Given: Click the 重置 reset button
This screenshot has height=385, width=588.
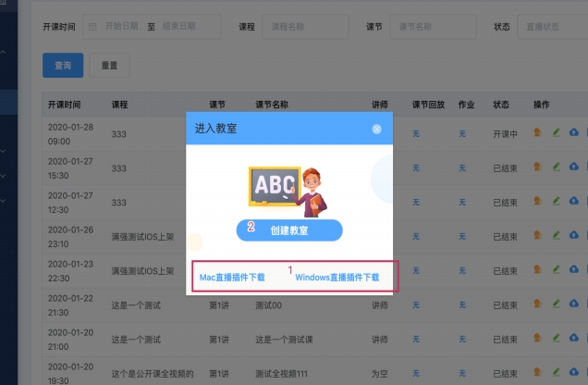Looking at the screenshot, I should pos(109,65).
